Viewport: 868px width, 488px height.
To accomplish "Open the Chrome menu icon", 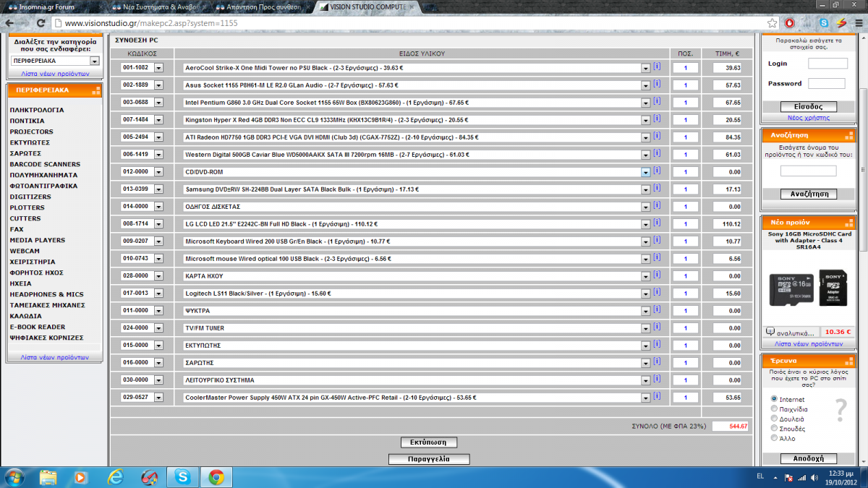I will click(857, 23).
